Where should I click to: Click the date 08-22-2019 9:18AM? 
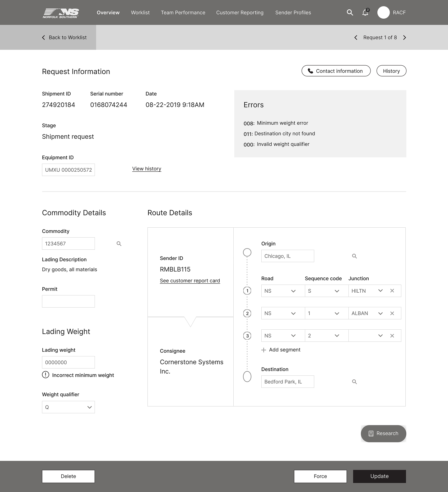coord(175,105)
